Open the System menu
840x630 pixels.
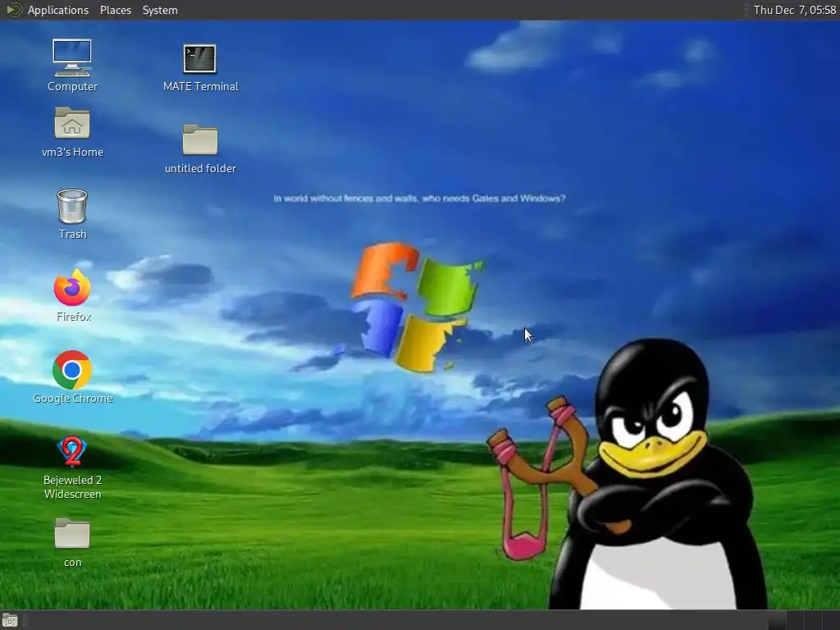point(160,10)
